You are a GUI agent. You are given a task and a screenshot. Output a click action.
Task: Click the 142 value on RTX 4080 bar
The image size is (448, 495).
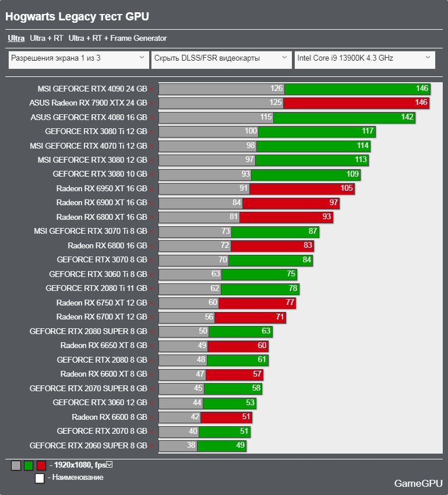pyautogui.click(x=407, y=117)
